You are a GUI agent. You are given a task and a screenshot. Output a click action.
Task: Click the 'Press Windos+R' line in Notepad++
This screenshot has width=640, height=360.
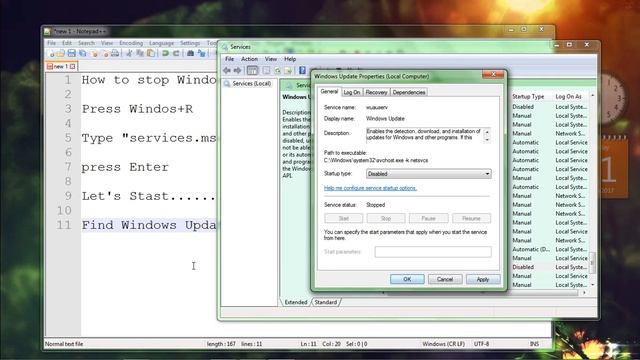(x=137, y=109)
